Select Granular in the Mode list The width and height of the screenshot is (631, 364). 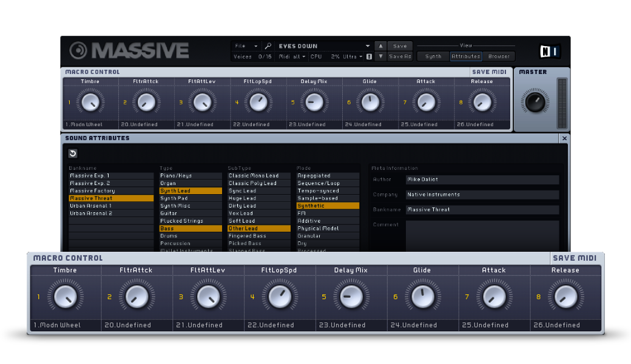tap(328, 236)
